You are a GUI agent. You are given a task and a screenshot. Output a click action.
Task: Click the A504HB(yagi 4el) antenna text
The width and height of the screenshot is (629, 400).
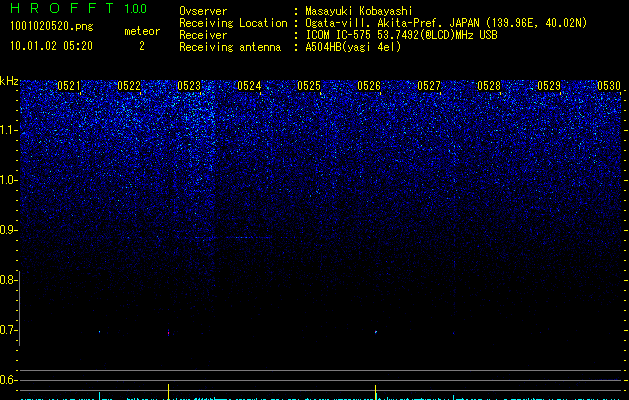(x=353, y=47)
